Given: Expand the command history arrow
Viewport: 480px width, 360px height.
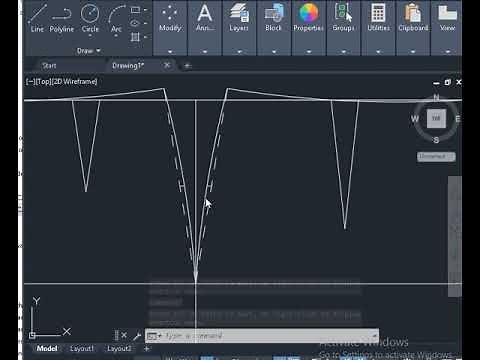Looking at the screenshot, I should pyautogui.click(x=375, y=335).
